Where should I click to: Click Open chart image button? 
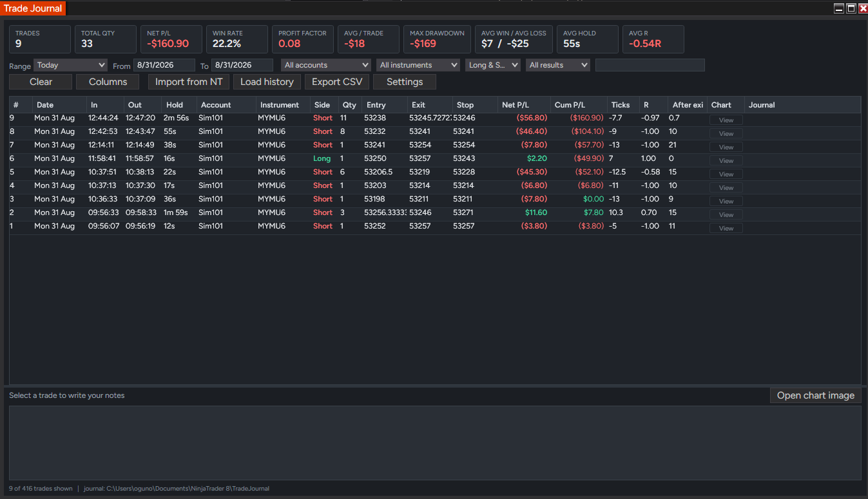coord(815,395)
